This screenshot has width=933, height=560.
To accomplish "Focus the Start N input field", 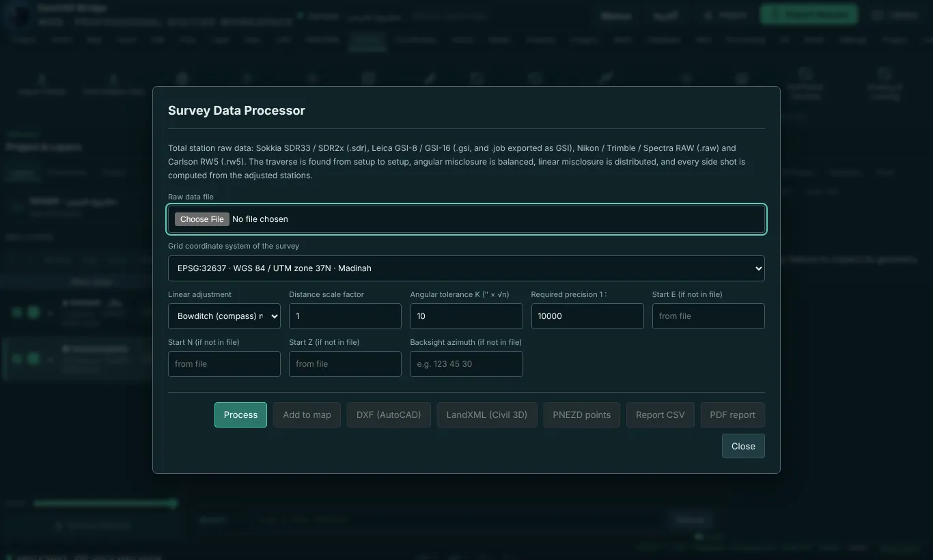I will (x=224, y=364).
